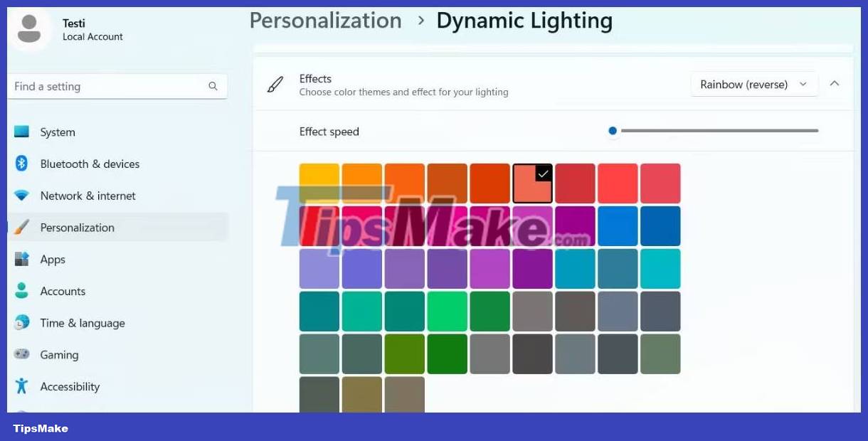Click inside the Find a setting search box
This screenshot has height=441, width=868.
107,85
